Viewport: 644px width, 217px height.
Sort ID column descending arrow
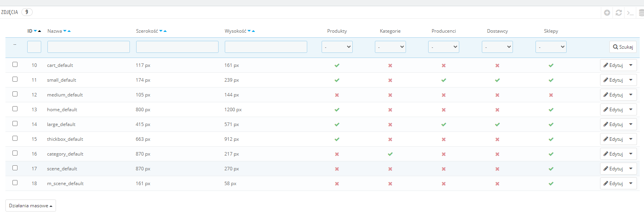coord(35,31)
